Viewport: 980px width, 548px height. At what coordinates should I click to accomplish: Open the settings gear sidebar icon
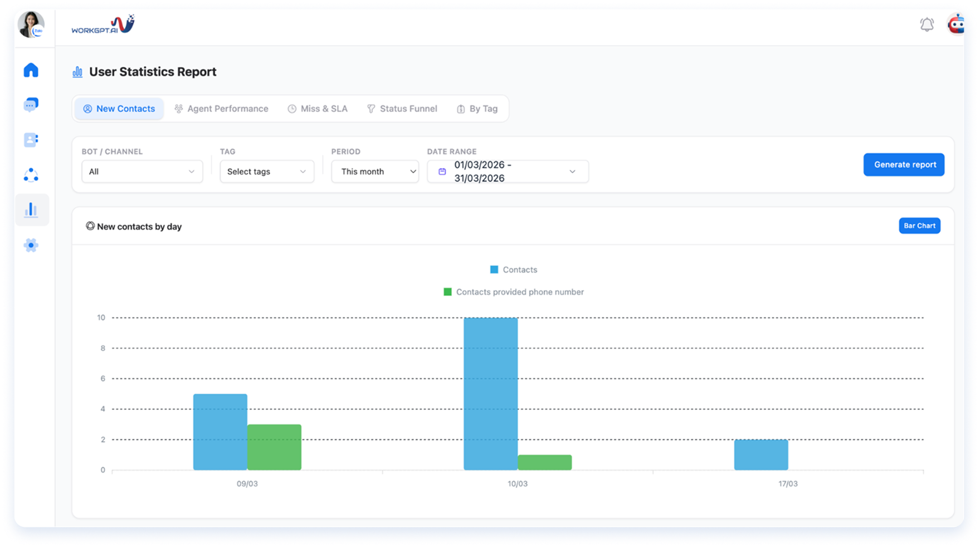pos(31,245)
